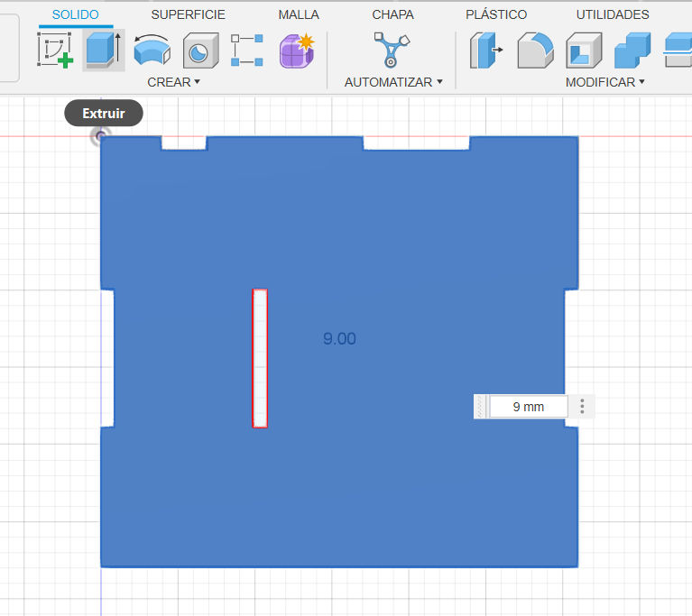692x616 pixels.
Task: Click the sketch origin point marker
Action: (x=101, y=136)
